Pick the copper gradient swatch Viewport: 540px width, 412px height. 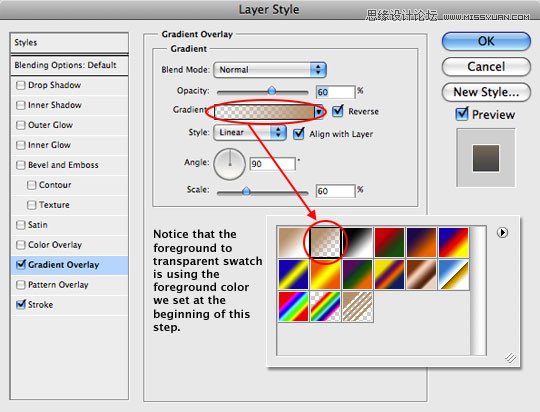pyautogui.click(x=422, y=274)
